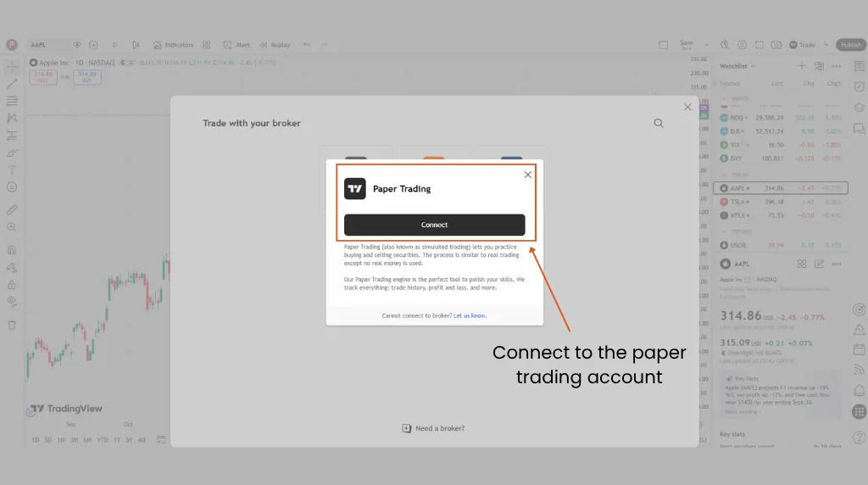Click the Connect button for Paper Trading
Viewport: 868px width, 485px height.
435,225
